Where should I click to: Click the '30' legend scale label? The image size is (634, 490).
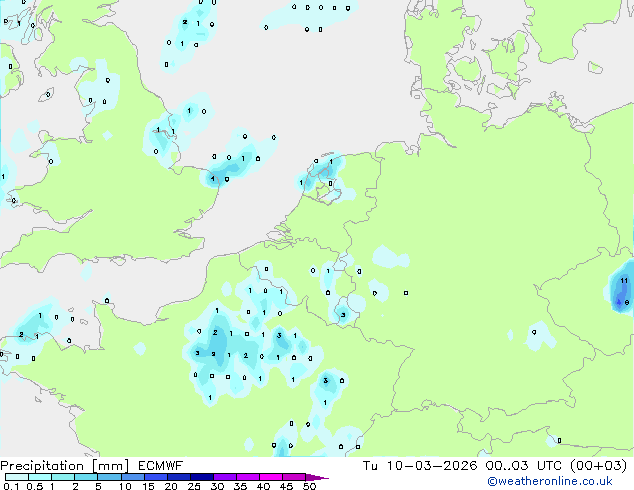[217, 486]
